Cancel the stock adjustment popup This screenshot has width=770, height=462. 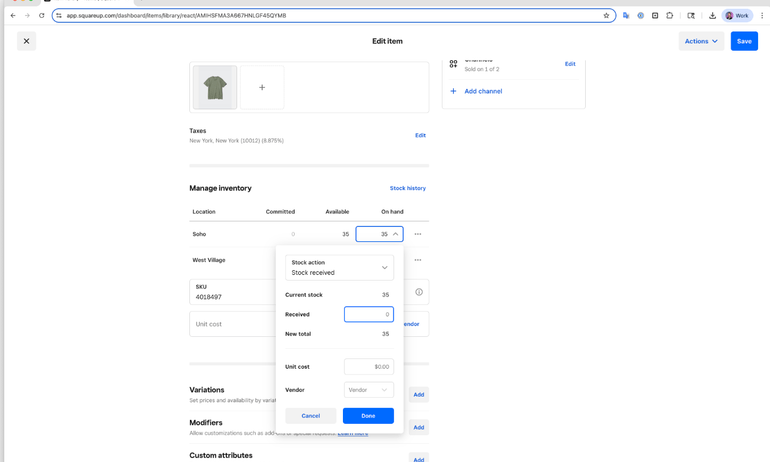[311, 416]
